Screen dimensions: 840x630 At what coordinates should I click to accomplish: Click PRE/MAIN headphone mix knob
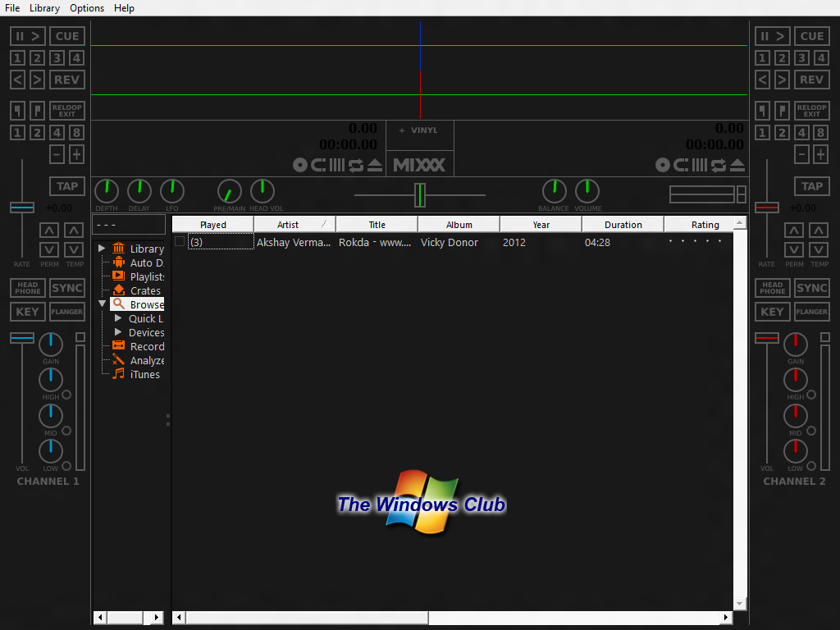point(230,191)
